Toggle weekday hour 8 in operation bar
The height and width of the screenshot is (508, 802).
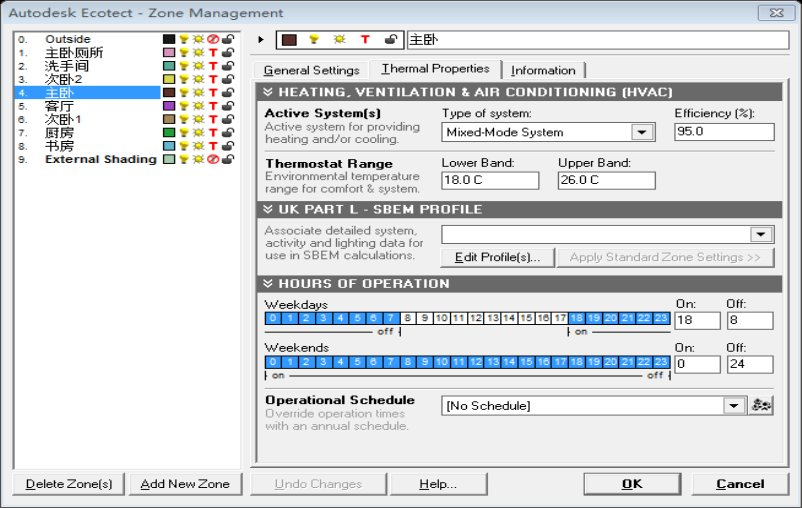click(407, 318)
